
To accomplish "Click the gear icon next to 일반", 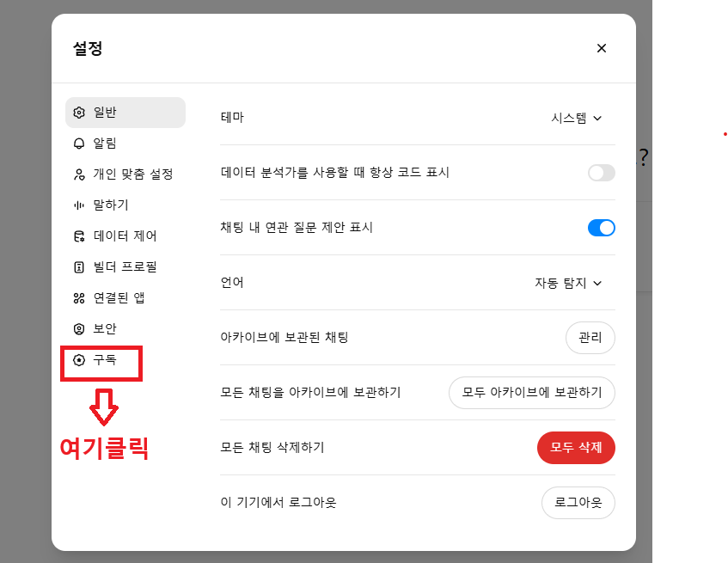I will [79, 113].
